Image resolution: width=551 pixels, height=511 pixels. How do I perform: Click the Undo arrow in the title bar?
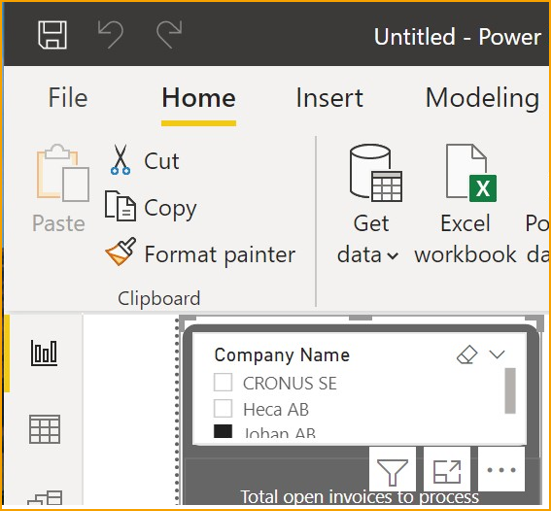pos(111,34)
